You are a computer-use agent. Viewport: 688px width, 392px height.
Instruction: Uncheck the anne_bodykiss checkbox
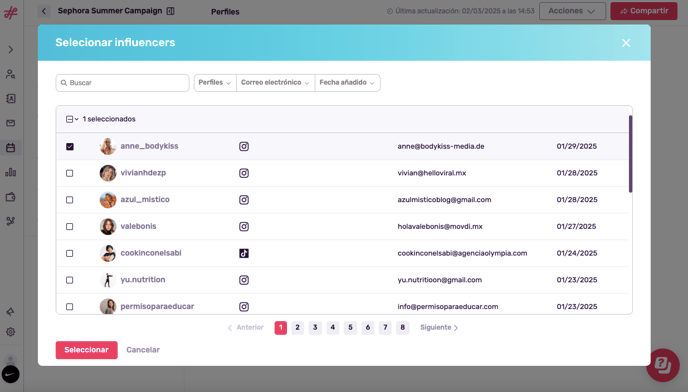pos(70,147)
